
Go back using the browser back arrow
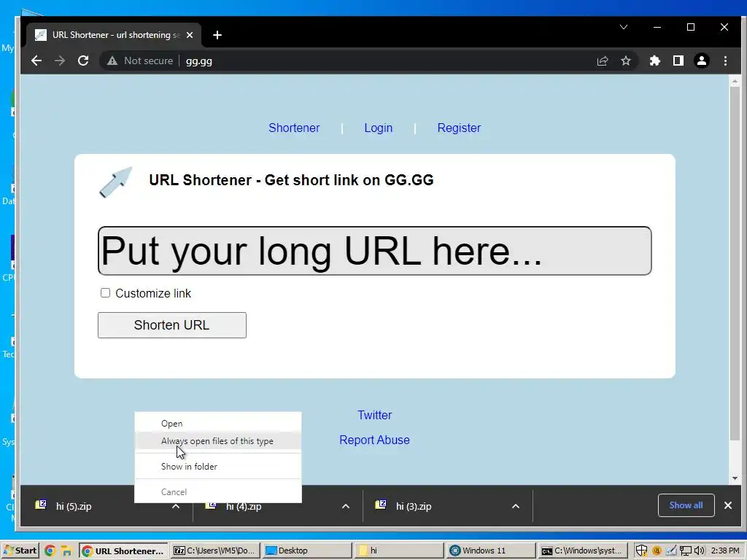36,61
